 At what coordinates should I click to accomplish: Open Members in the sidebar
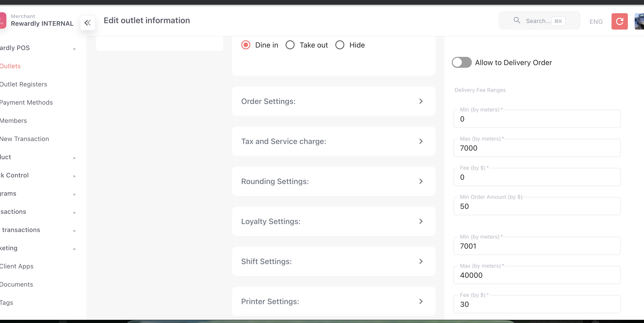pyautogui.click(x=13, y=121)
